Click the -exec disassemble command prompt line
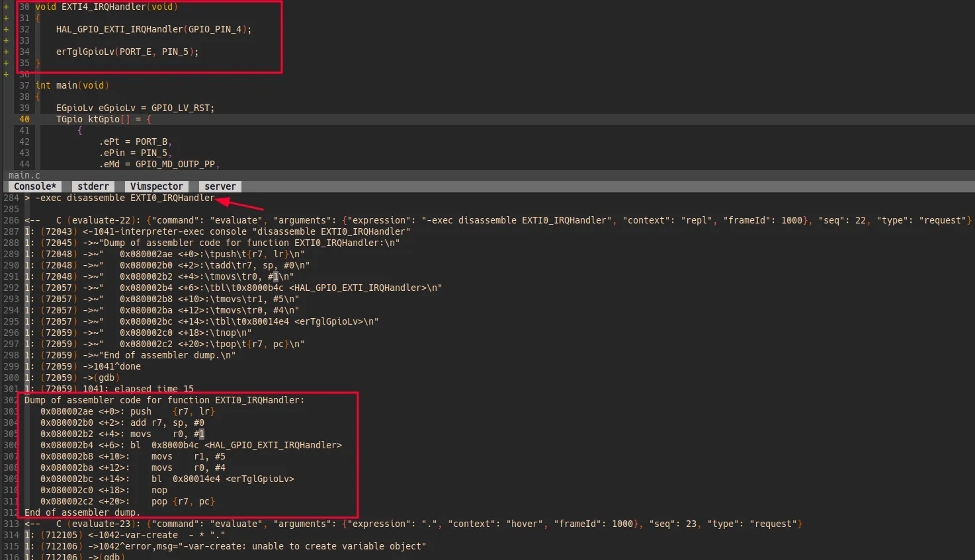This screenshot has width=975, height=560. pos(124,198)
